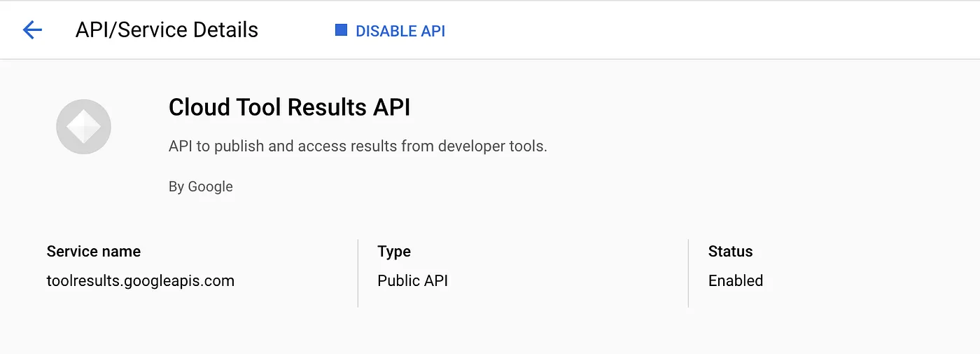Viewport: 980px width, 354px height.
Task: Click the Status column label
Action: click(x=730, y=252)
